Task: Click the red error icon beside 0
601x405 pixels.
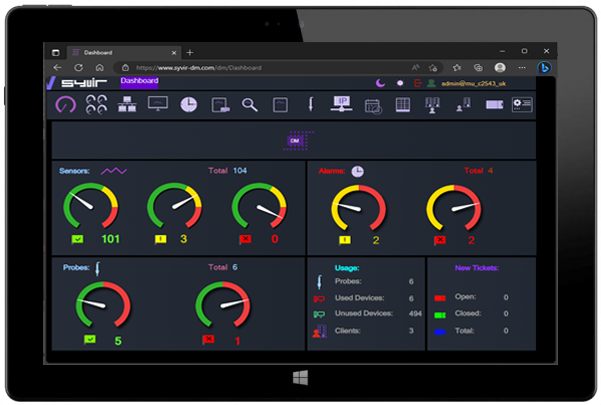Action: [245, 239]
